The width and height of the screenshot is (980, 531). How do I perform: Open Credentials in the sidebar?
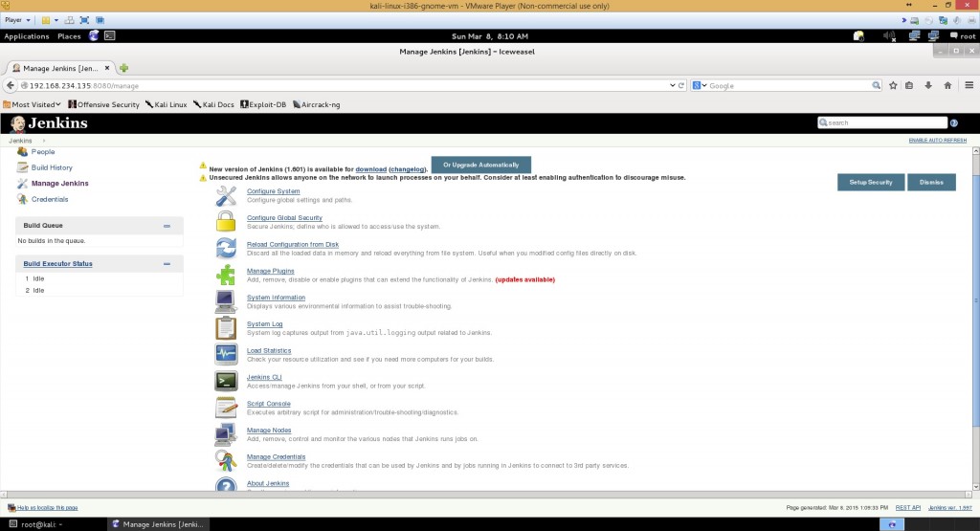click(50, 199)
